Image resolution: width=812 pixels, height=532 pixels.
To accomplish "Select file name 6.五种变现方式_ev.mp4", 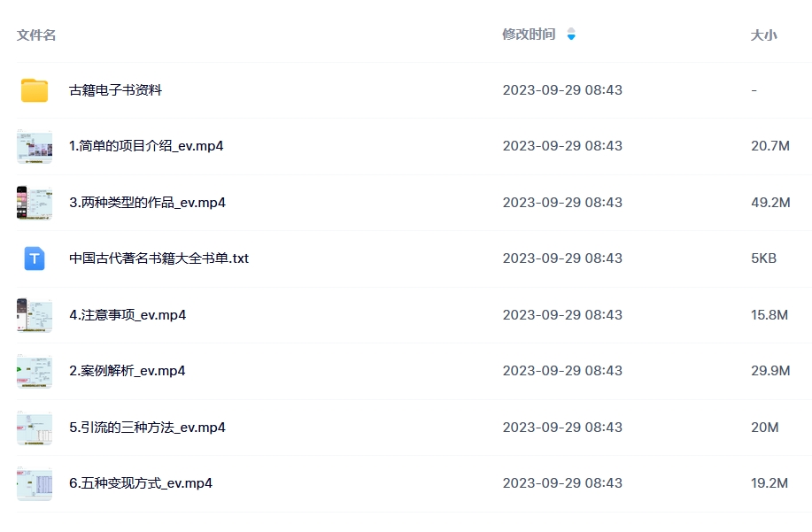I will pyautogui.click(x=141, y=483).
